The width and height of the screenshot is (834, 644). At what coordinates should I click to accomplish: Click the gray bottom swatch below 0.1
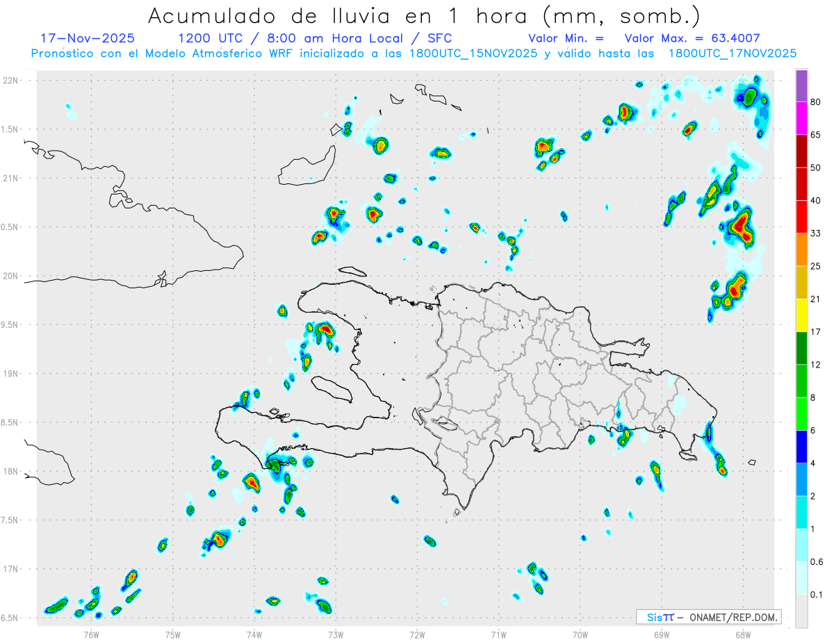(801, 611)
